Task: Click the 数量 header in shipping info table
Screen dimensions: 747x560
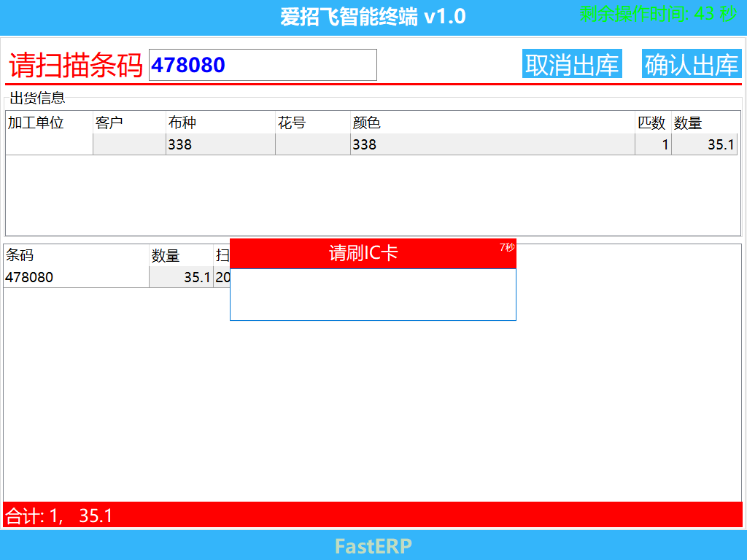Action: (x=704, y=122)
